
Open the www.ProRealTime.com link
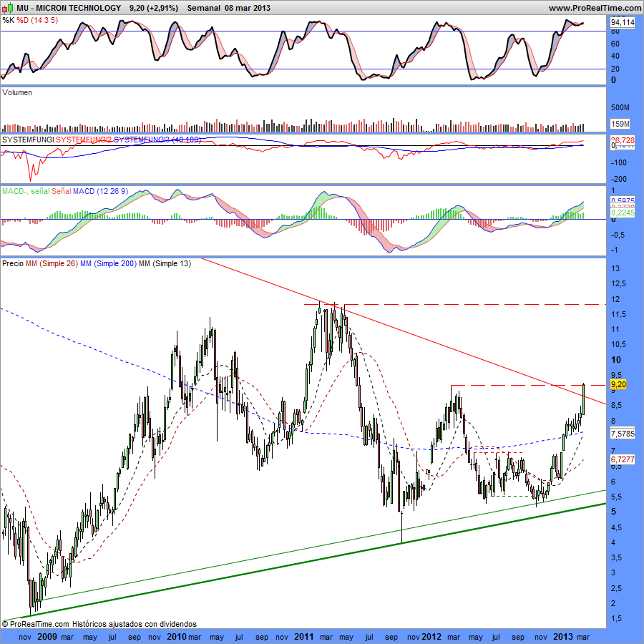tap(595, 8)
